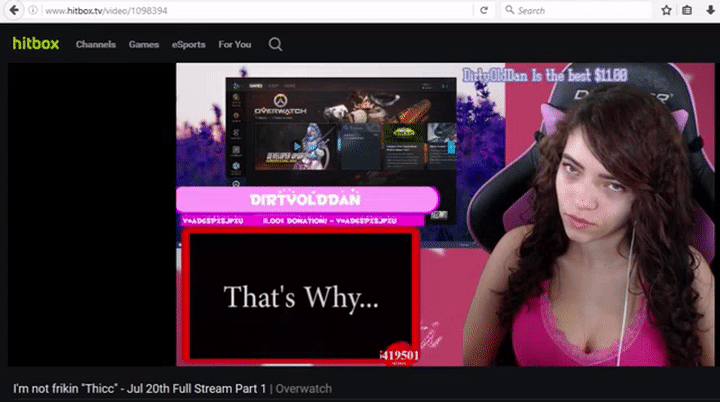Click the browser back arrow button
The width and height of the screenshot is (720, 402).
[13, 10]
